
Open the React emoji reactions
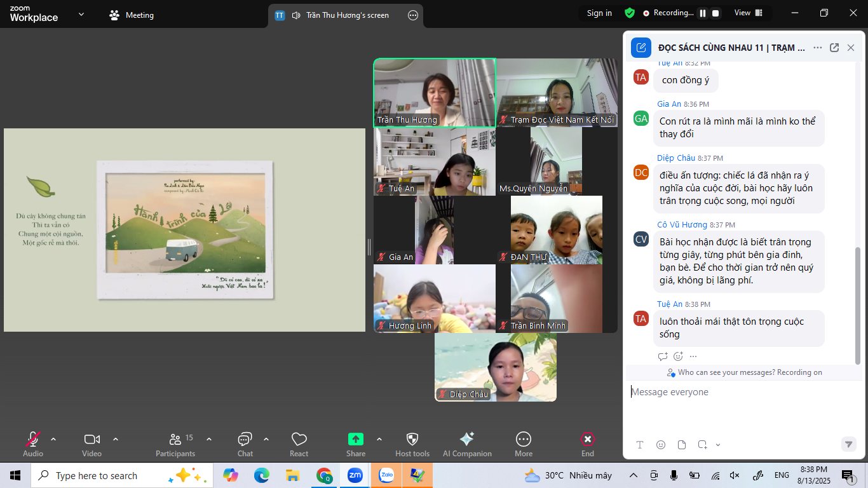299,444
